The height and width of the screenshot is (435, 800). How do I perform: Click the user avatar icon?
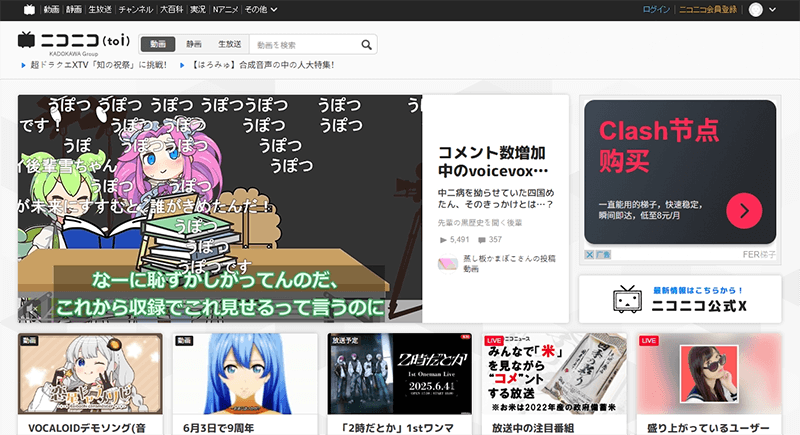(x=756, y=10)
